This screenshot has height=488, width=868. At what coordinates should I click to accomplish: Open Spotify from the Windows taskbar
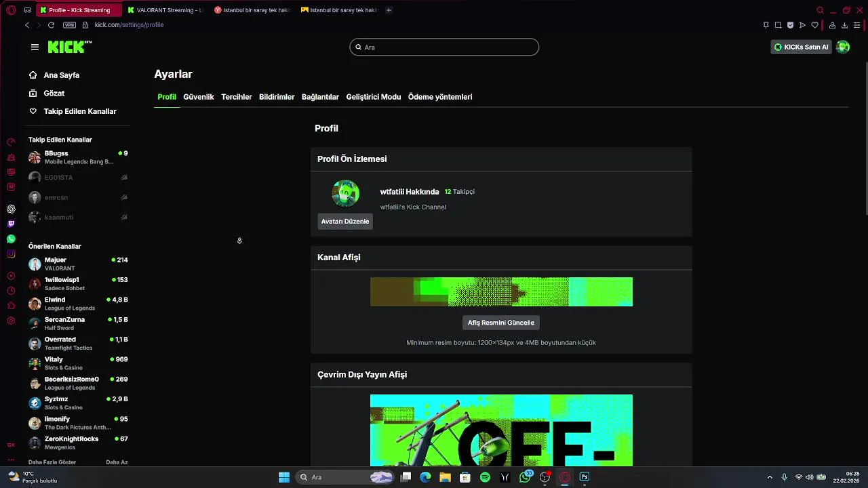[x=485, y=477]
